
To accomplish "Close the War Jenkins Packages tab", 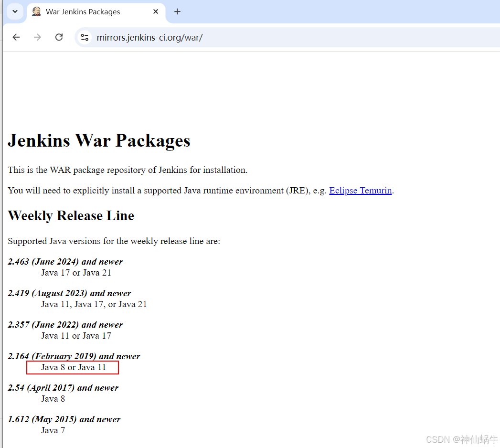I will coord(156,11).
